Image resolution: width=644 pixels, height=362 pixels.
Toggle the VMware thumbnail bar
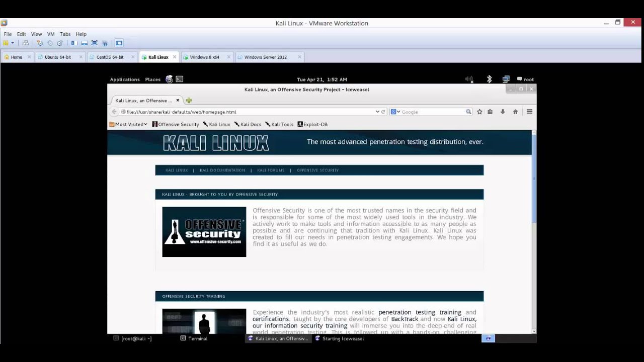click(x=85, y=43)
